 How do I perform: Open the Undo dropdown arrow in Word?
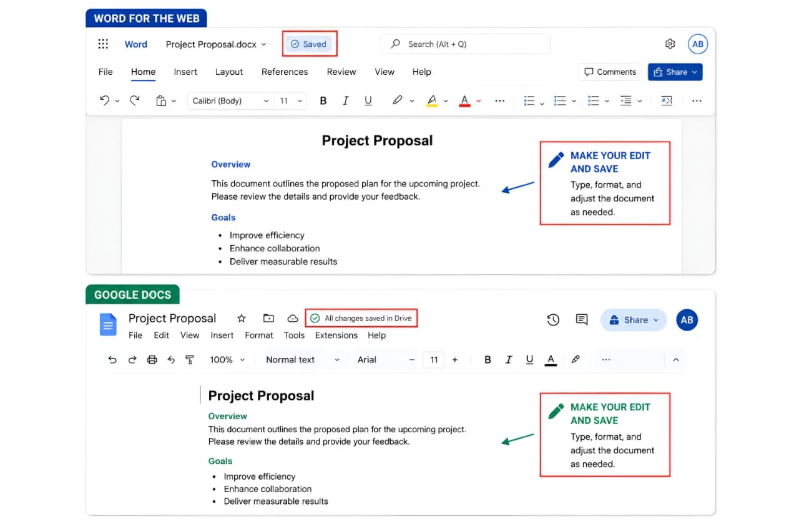point(117,101)
